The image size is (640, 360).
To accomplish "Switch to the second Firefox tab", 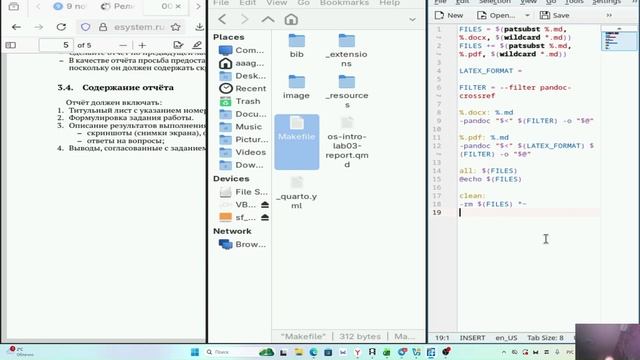I will (117, 6).
